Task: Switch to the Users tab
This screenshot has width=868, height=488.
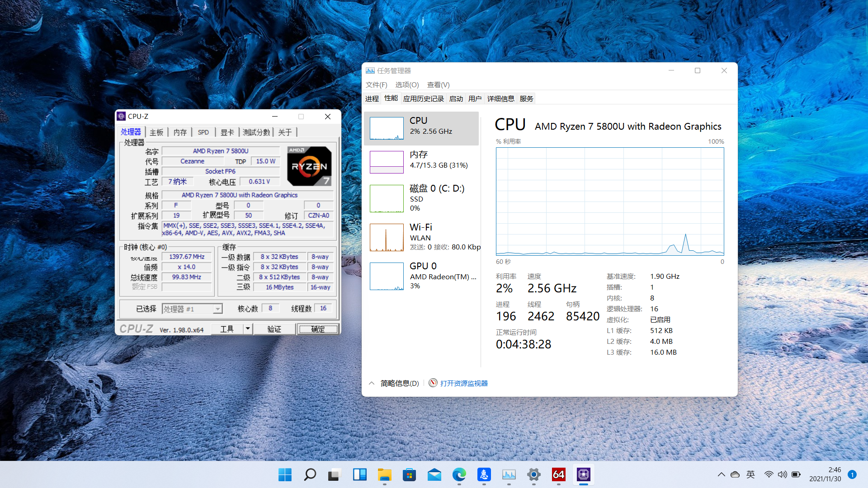Action: click(x=475, y=99)
